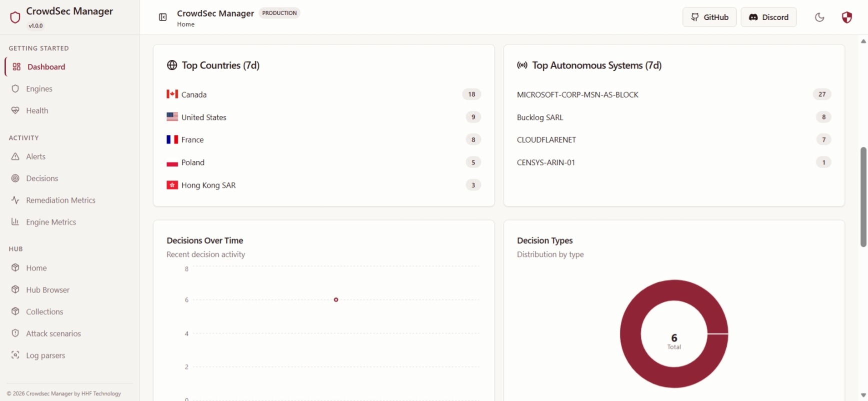The image size is (868, 401).
Task: Click the data point on Decisions Over Time chart
Action: pyautogui.click(x=336, y=300)
